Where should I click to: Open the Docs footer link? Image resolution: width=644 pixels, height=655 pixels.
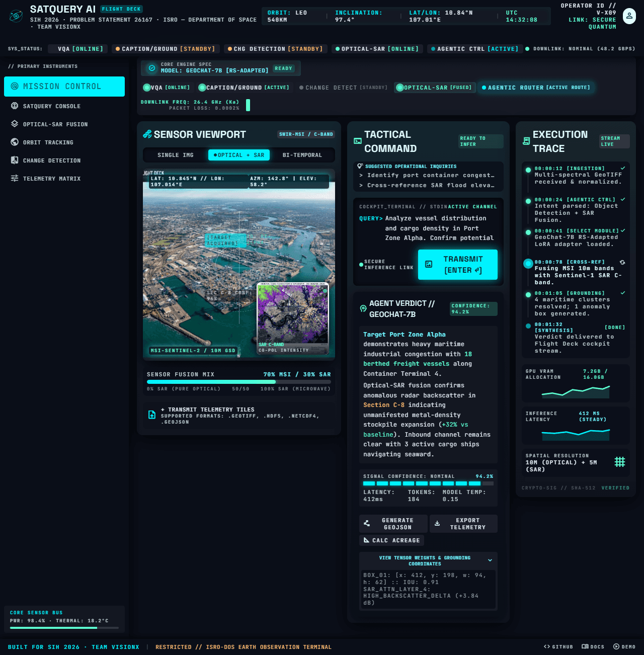[593, 647]
